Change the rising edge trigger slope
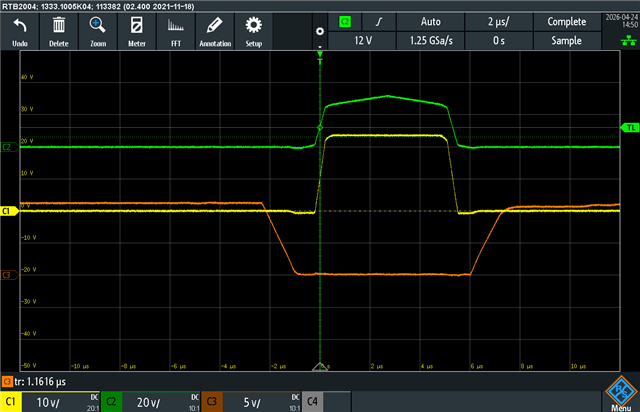The height and width of the screenshot is (412, 640). [379, 22]
